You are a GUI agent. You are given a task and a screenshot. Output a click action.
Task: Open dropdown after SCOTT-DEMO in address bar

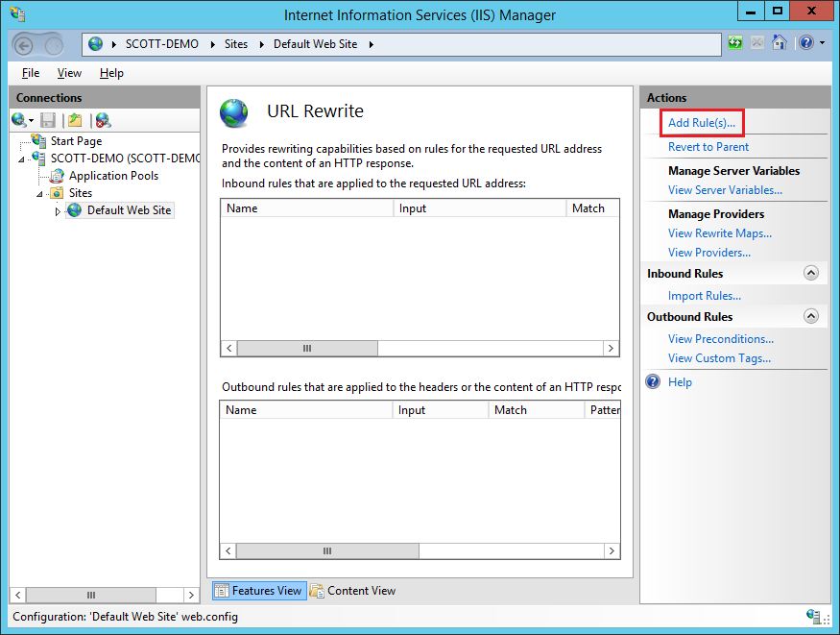213,44
